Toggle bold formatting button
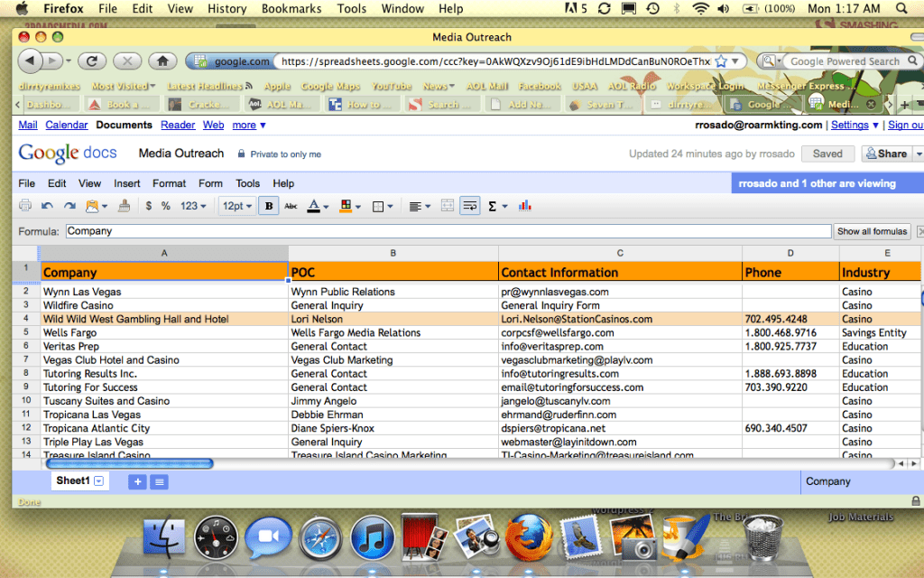Image resolution: width=924 pixels, height=578 pixels. (269, 206)
